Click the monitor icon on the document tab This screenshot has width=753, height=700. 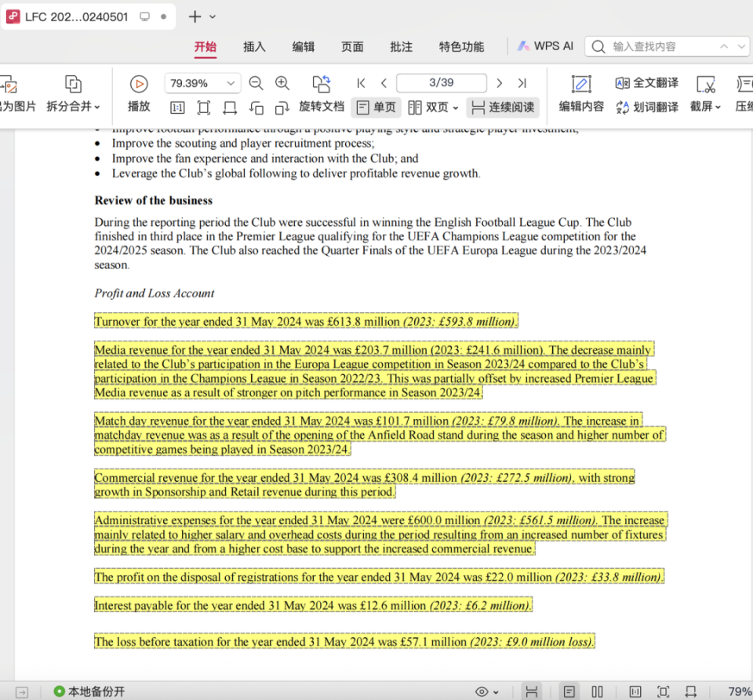[x=144, y=16]
